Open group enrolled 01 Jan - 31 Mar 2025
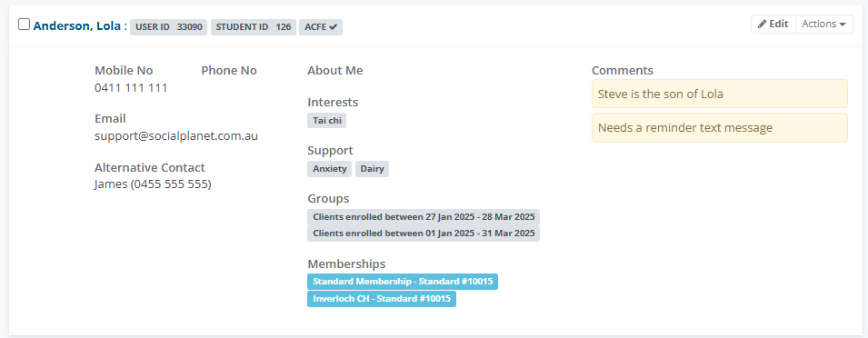The height and width of the screenshot is (338, 868). (424, 234)
